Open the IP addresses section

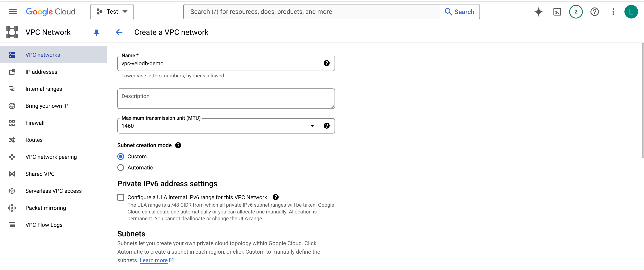[41, 72]
